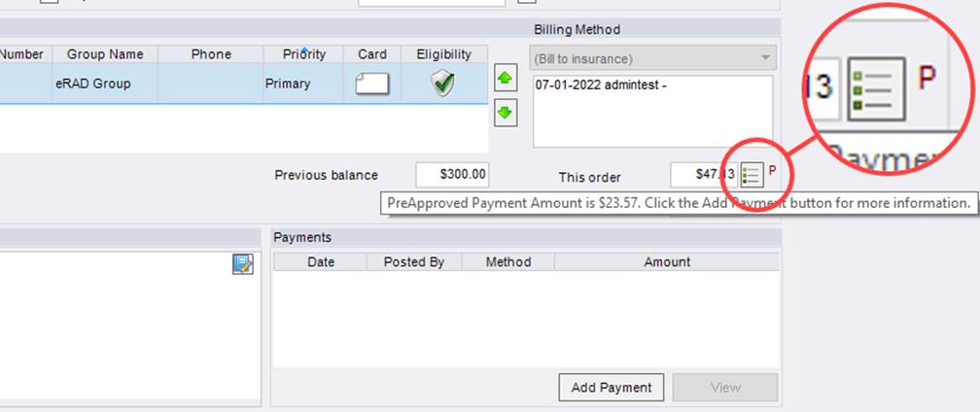Click the Eligibility column header
This screenshot has height=412, width=980.
pos(443,54)
